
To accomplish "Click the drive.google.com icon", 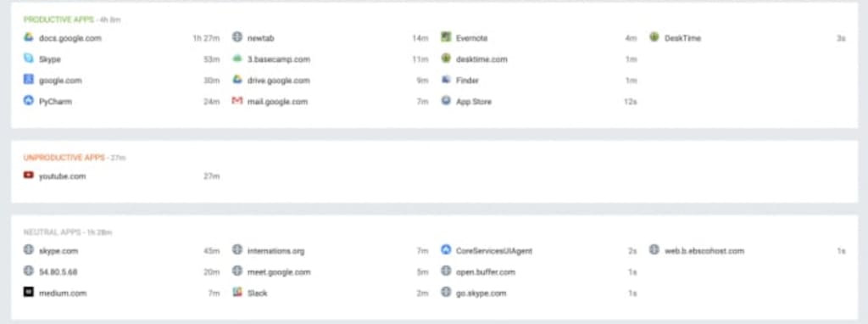I will point(237,80).
